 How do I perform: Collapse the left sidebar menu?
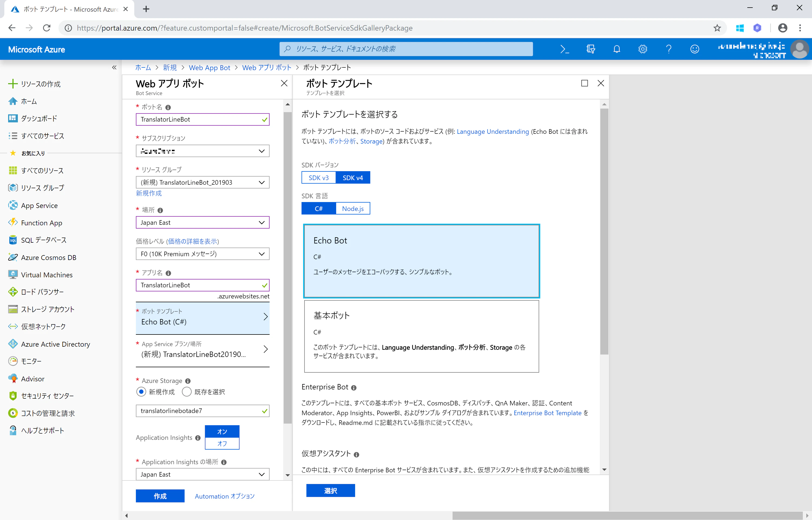[x=114, y=67]
